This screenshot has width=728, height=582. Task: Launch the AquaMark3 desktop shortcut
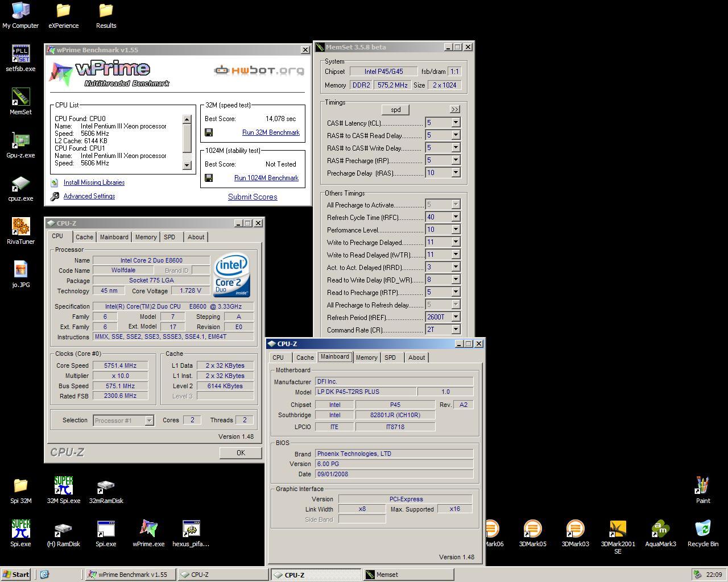click(660, 534)
